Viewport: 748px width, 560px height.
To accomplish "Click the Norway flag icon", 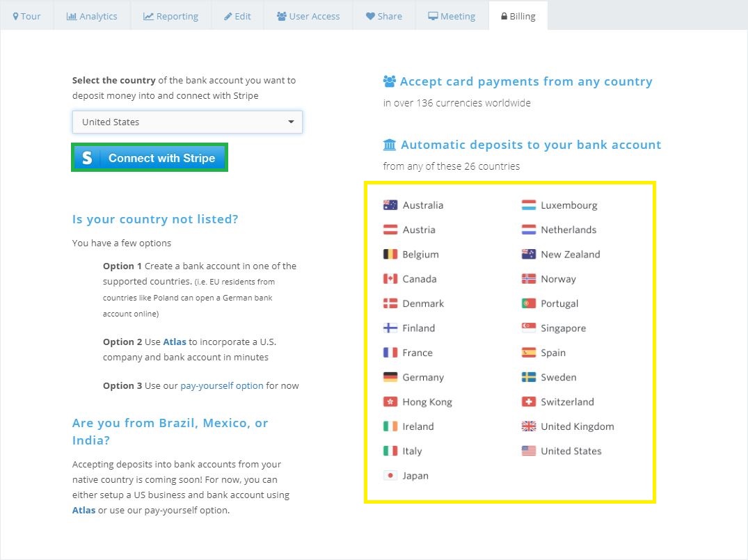I will point(529,279).
